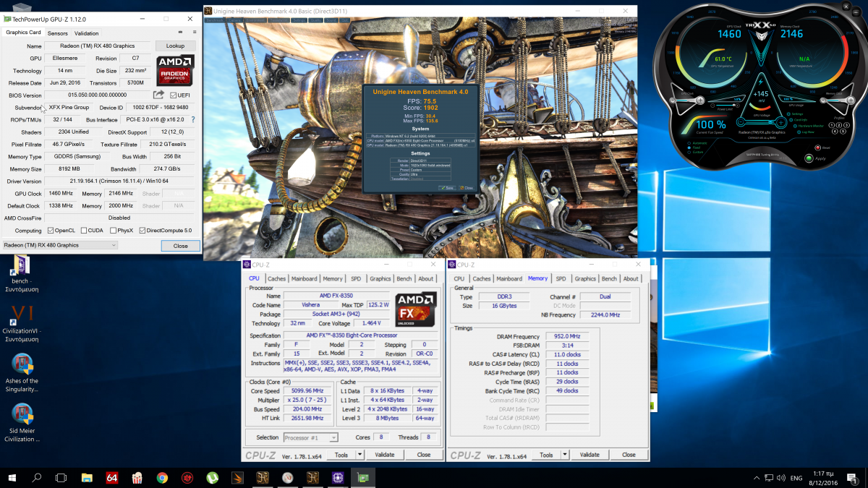Select TRIXX profile 5

coord(844,132)
